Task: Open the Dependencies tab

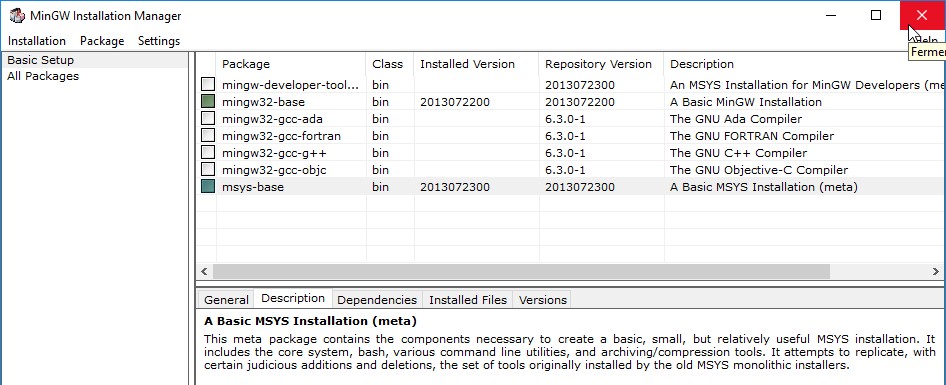Action: pos(377,300)
